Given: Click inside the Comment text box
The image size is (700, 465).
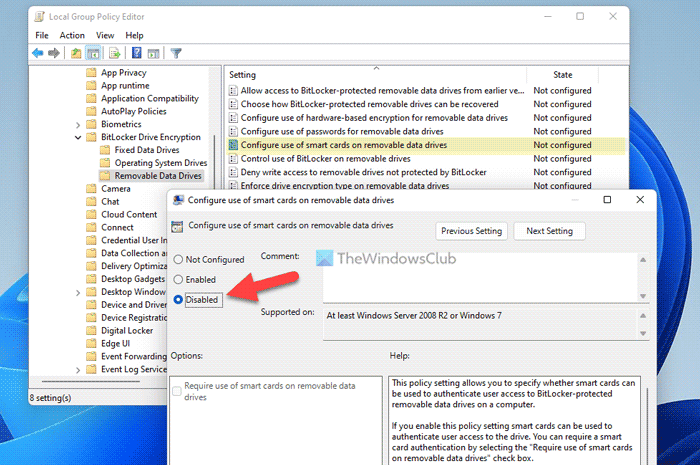Looking at the screenshot, I should 480,278.
